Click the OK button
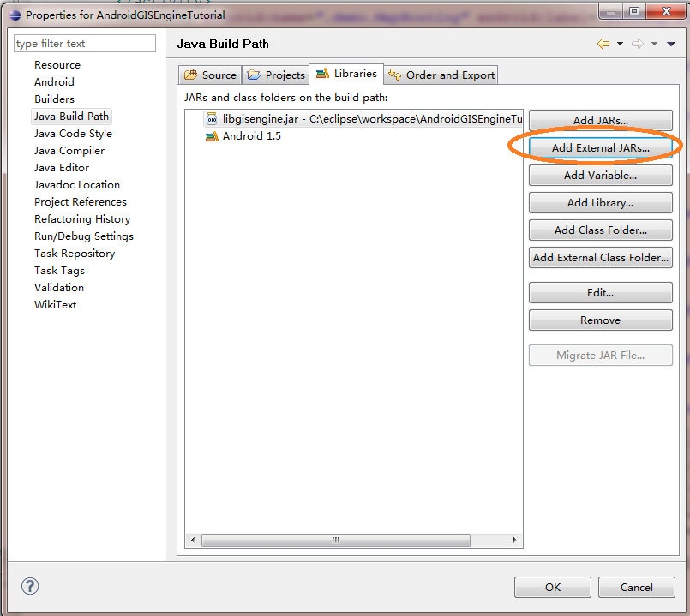Image resolution: width=690 pixels, height=616 pixels. point(553,588)
